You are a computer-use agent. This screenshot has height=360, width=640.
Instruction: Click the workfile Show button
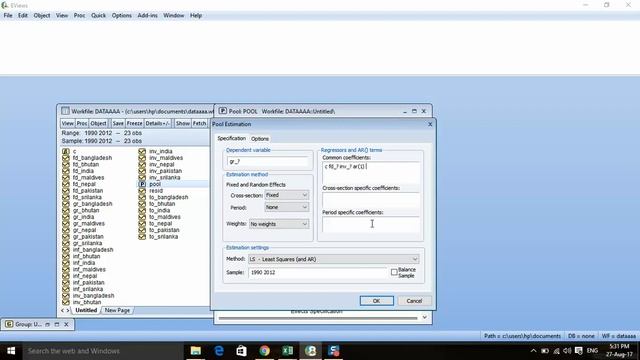183,123
